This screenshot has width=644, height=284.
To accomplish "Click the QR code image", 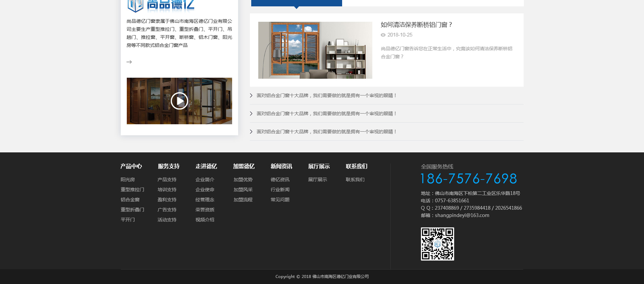I will pos(437,244).
